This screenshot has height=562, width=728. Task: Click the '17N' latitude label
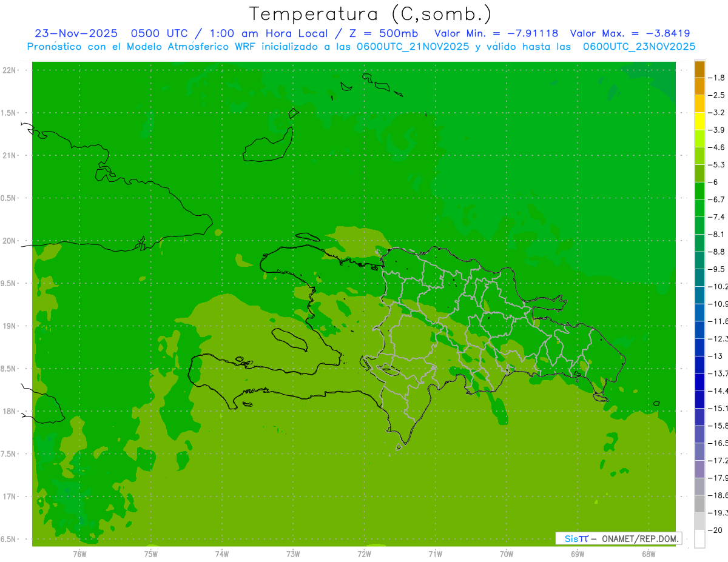(10, 497)
